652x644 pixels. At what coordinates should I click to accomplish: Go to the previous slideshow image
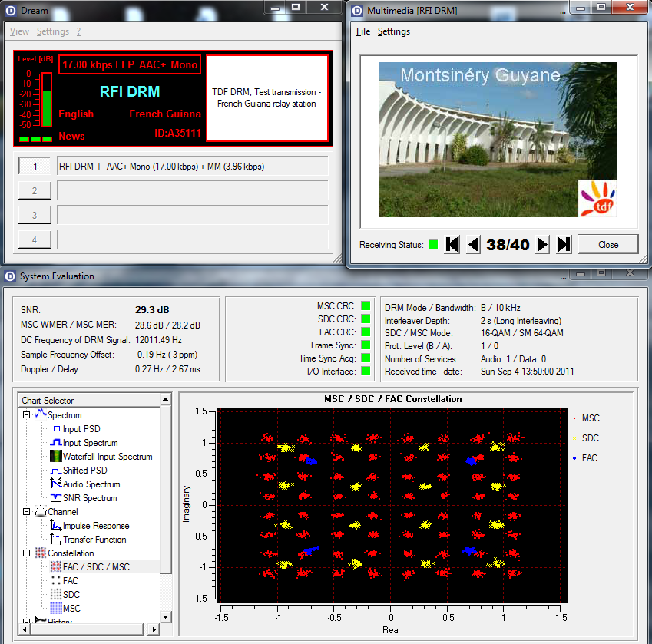pos(474,245)
